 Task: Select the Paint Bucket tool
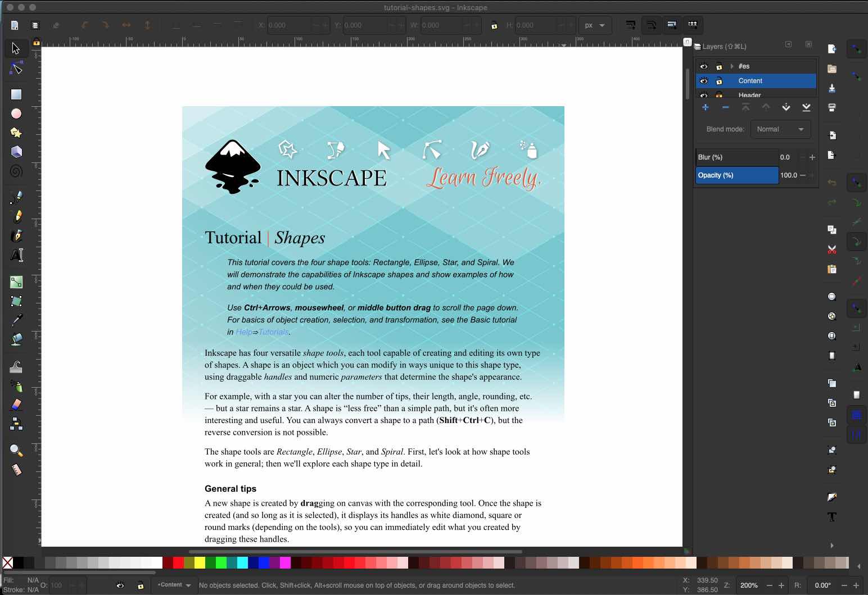(x=16, y=339)
